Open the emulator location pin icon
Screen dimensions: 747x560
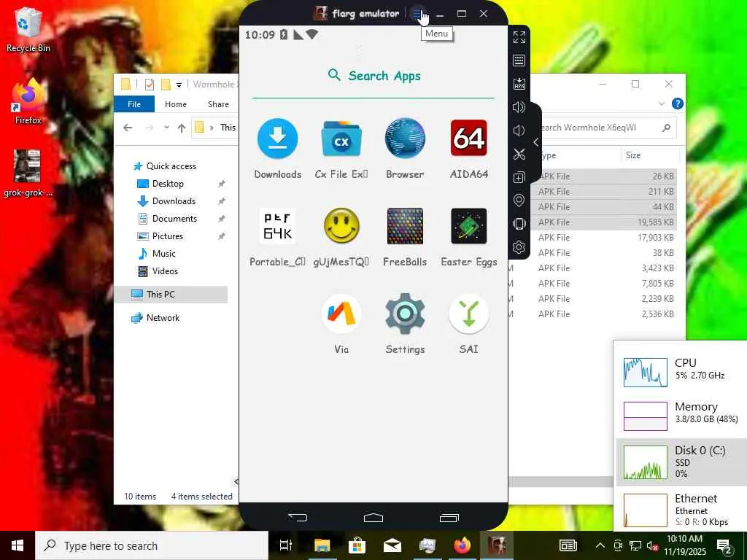519,201
